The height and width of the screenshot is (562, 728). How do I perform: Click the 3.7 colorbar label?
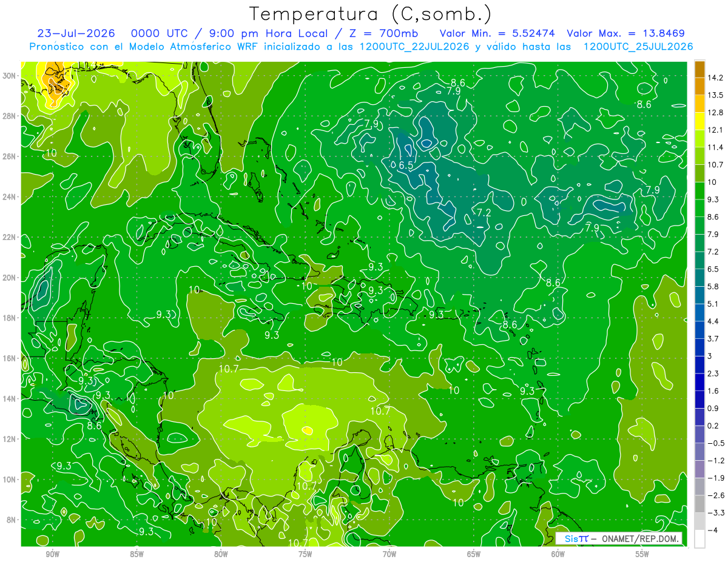(713, 338)
